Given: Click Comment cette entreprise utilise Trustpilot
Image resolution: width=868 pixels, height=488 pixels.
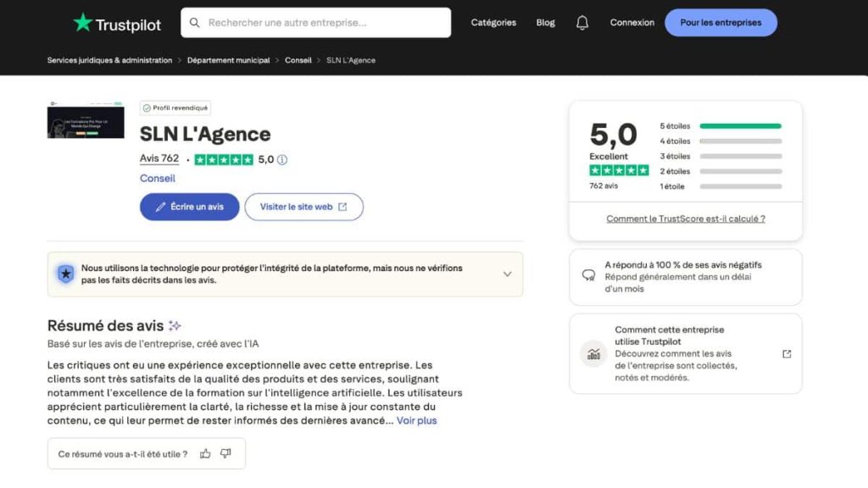Looking at the screenshot, I should tap(670, 335).
